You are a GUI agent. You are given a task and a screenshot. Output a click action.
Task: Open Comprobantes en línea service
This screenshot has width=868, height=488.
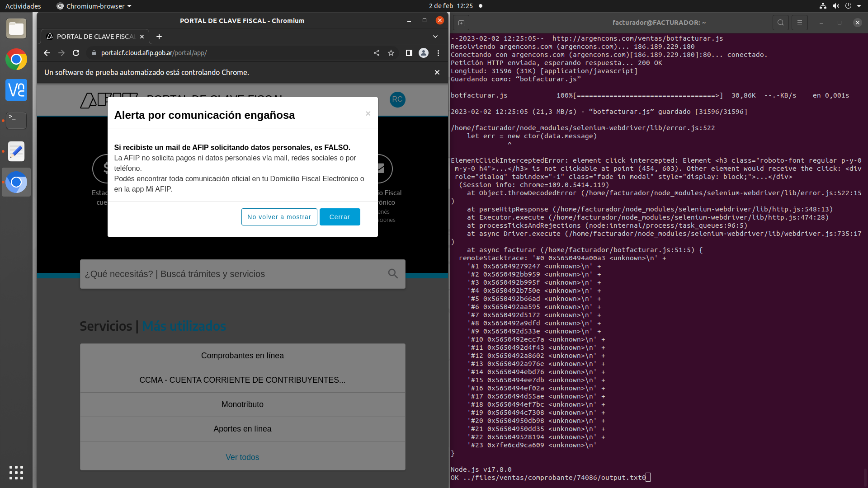coord(242,356)
